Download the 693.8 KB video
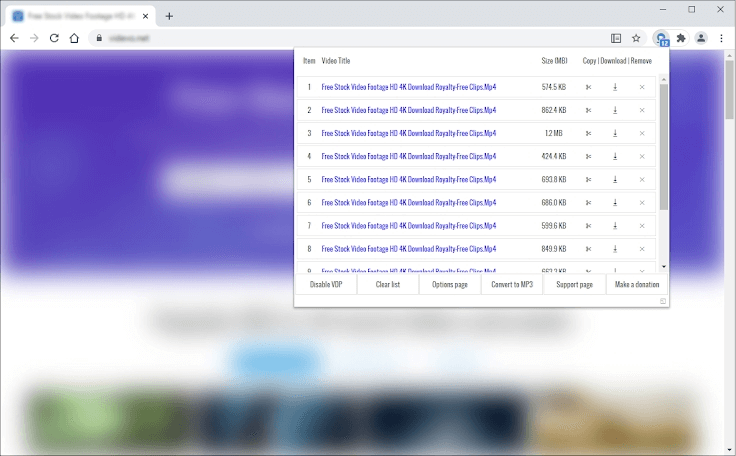Screen dimensions: 736x456 (615, 179)
